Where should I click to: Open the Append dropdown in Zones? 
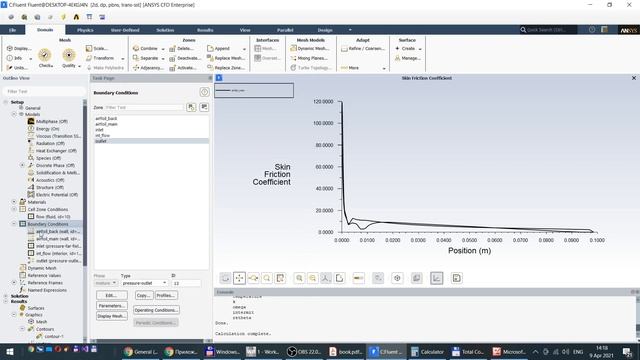pyautogui.click(x=244, y=49)
